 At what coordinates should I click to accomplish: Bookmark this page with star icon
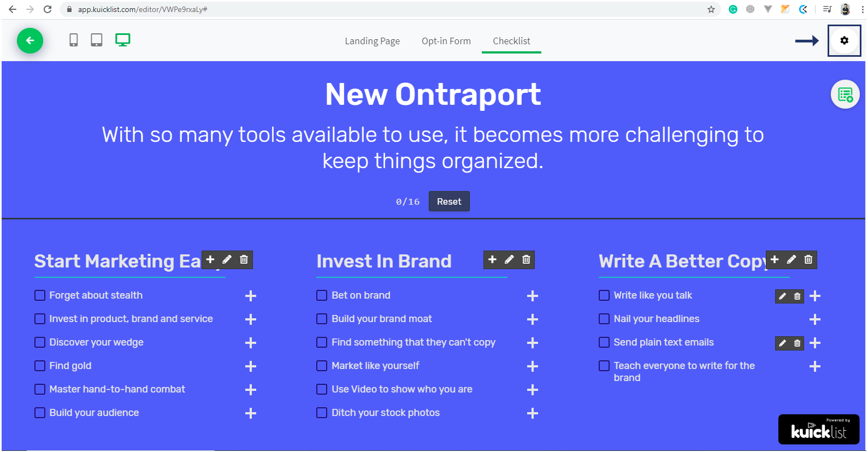(x=711, y=9)
